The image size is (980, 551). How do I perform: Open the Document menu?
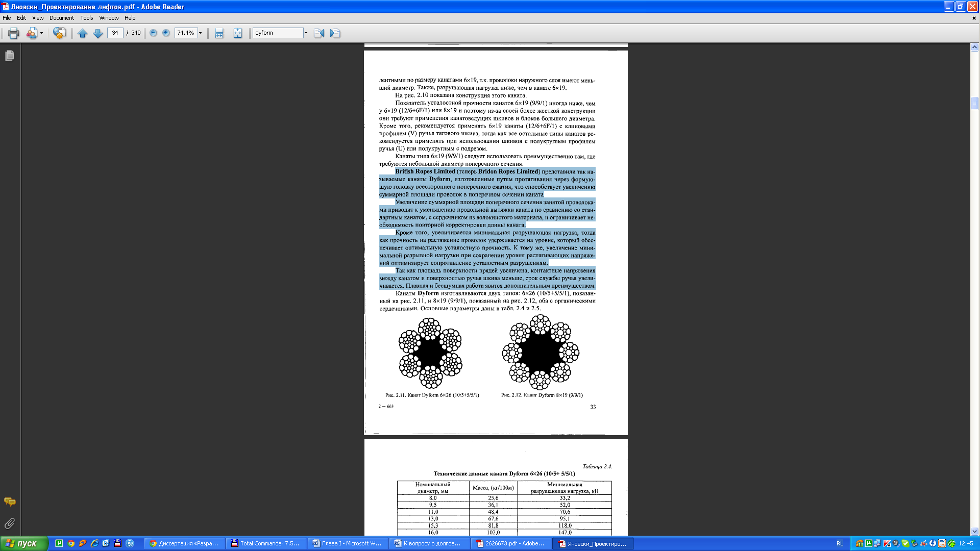click(62, 18)
